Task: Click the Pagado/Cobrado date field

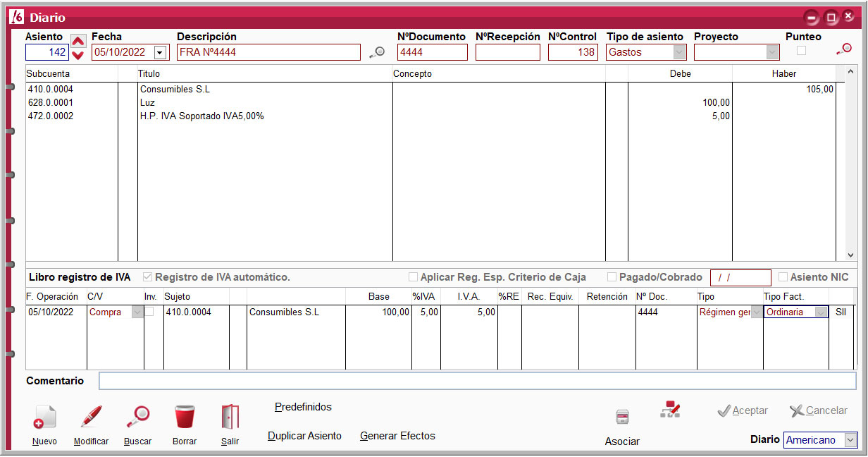Action: [x=740, y=277]
